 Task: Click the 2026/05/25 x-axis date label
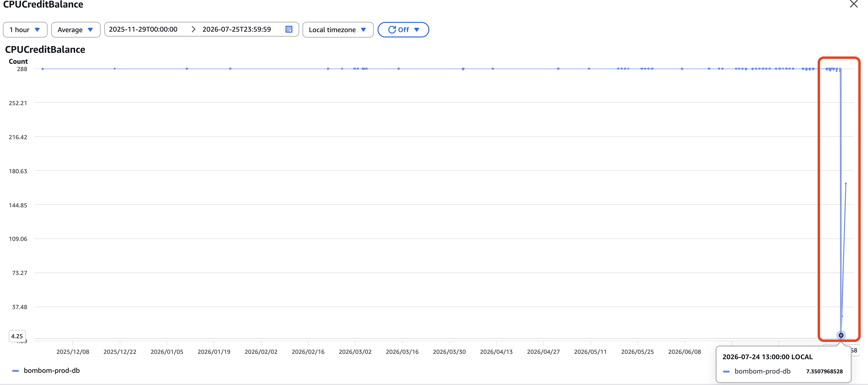coord(637,352)
